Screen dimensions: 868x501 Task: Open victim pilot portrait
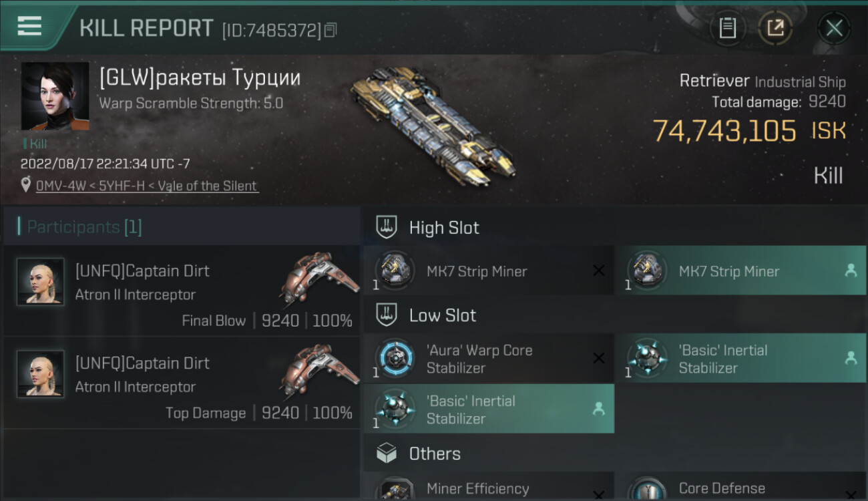[55, 96]
